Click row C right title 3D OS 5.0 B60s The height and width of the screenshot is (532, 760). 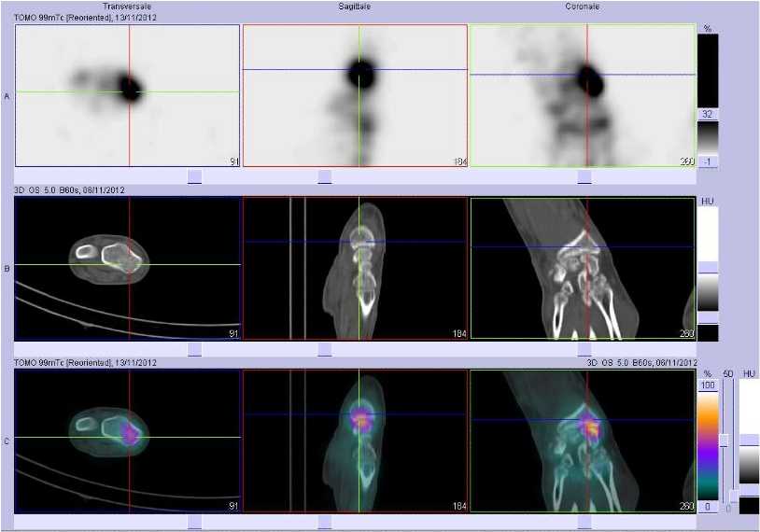pos(618,362)
